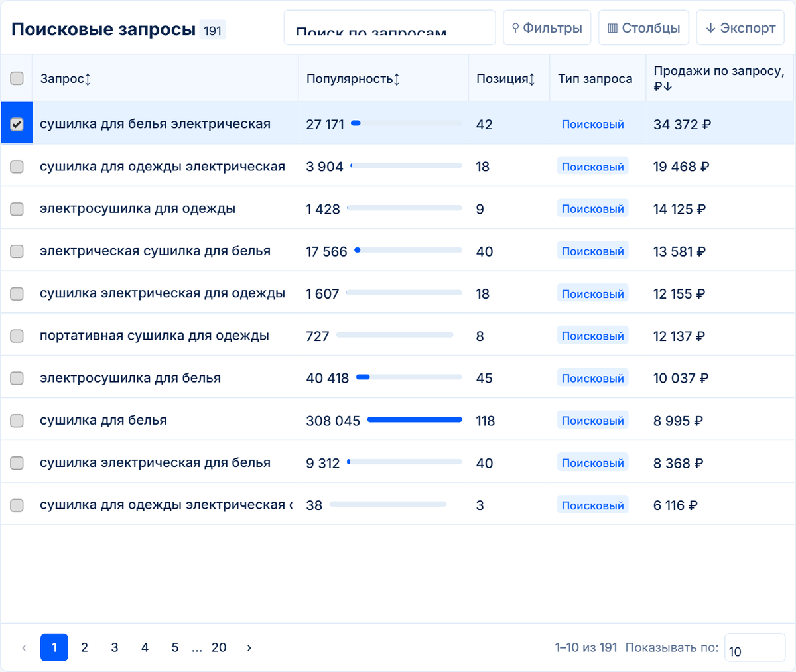The height and width of the screenshot is (672, 796).
Task: Select checkbox for электросушилка для одежды
Action: pos(17,209)
